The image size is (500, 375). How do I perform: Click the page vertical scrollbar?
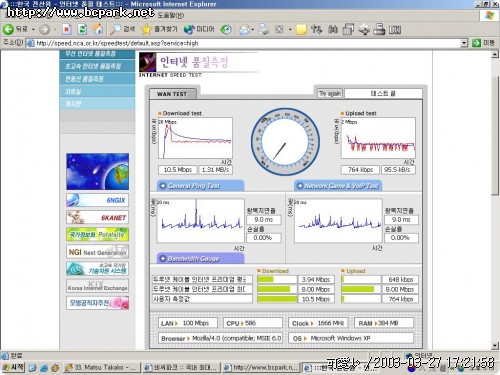495,200
